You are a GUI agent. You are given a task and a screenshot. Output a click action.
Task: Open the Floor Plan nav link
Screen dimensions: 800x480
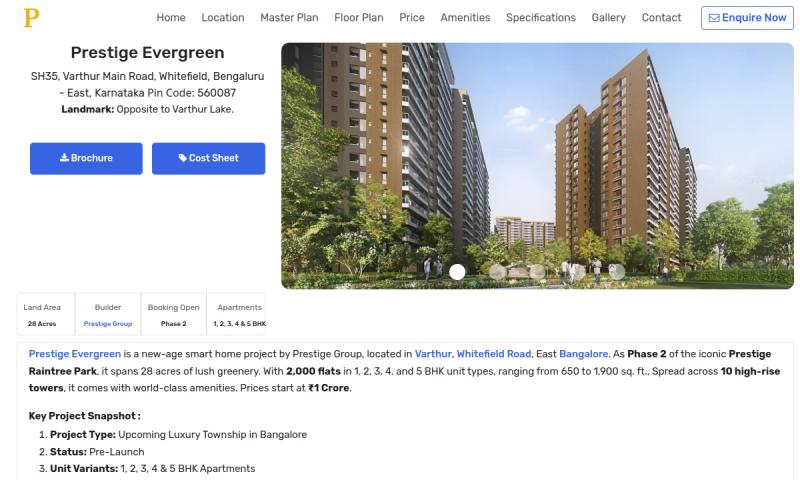point(359,18)
